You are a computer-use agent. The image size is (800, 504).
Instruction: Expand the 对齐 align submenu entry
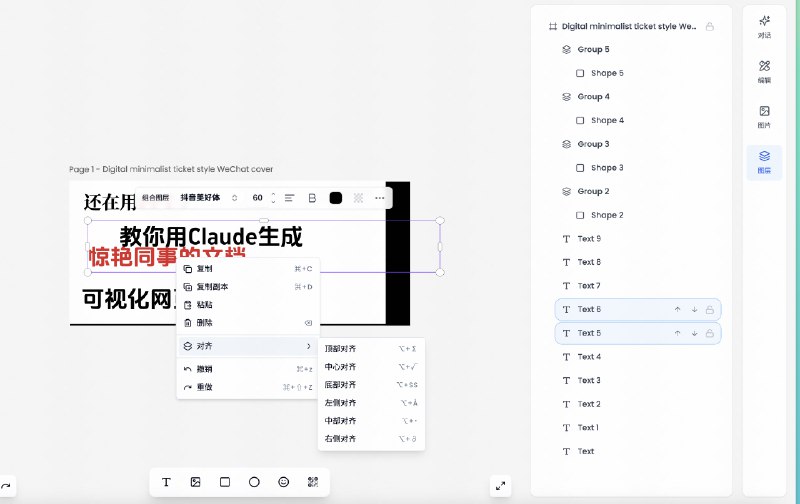coord(248,346)
